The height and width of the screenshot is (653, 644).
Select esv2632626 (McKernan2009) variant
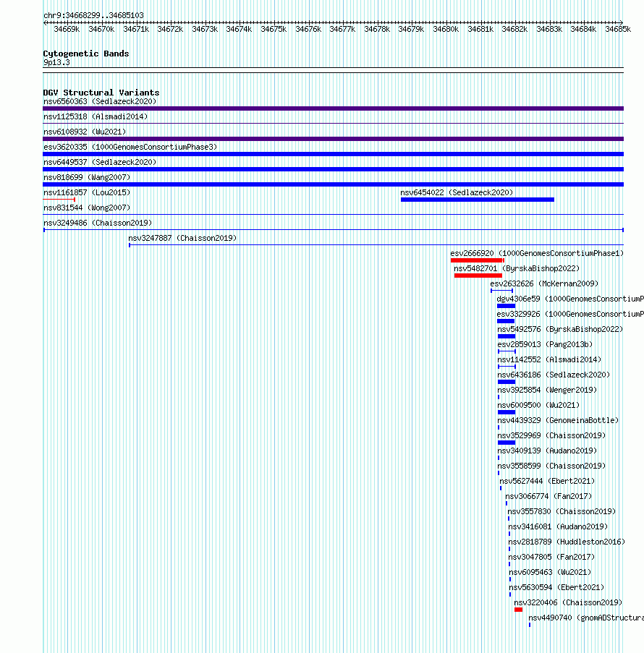pos(544,283)
